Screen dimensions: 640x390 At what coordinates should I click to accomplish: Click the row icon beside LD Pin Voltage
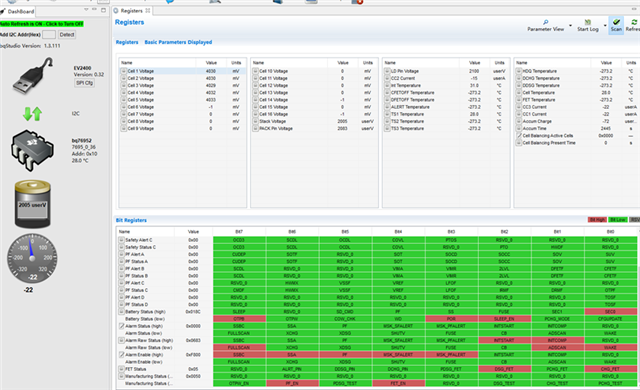(387, 71)
